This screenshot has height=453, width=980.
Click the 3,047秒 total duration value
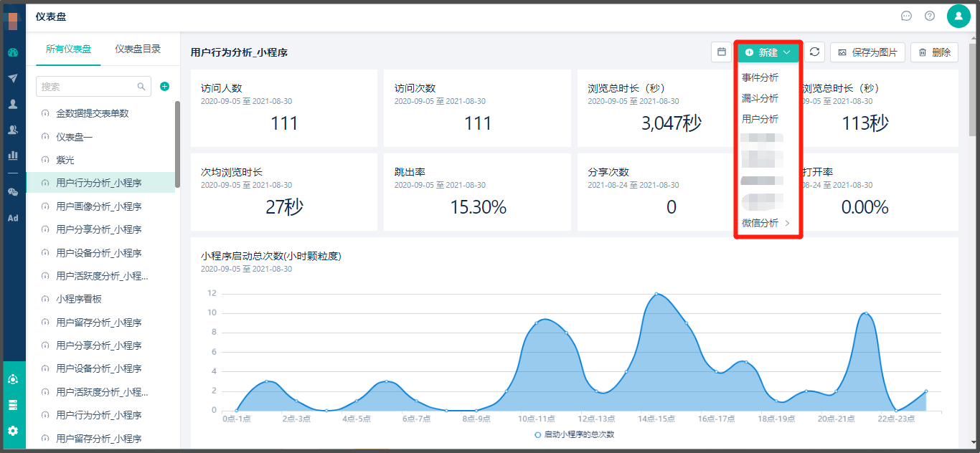pyautogui.click(x=672, y=123)
